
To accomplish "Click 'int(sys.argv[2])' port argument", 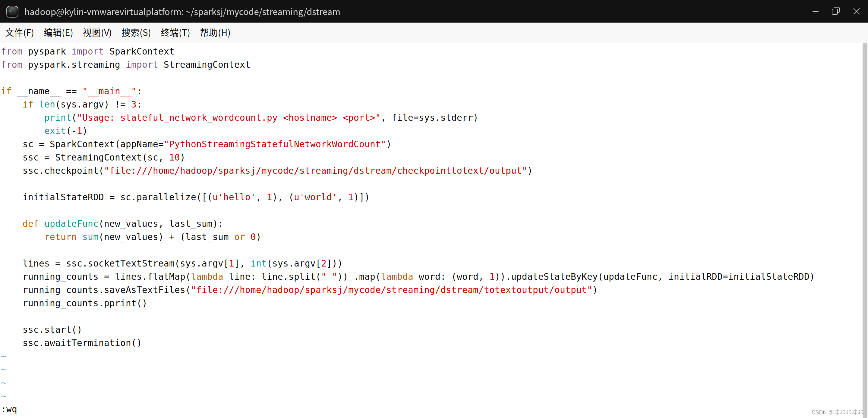I will coord(293,264).
